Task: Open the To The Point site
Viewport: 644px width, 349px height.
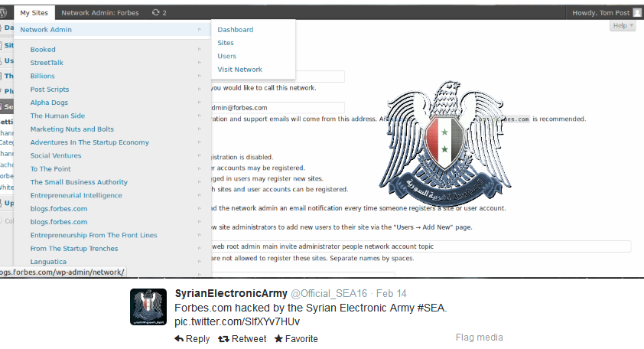Action: click(50, 169)
